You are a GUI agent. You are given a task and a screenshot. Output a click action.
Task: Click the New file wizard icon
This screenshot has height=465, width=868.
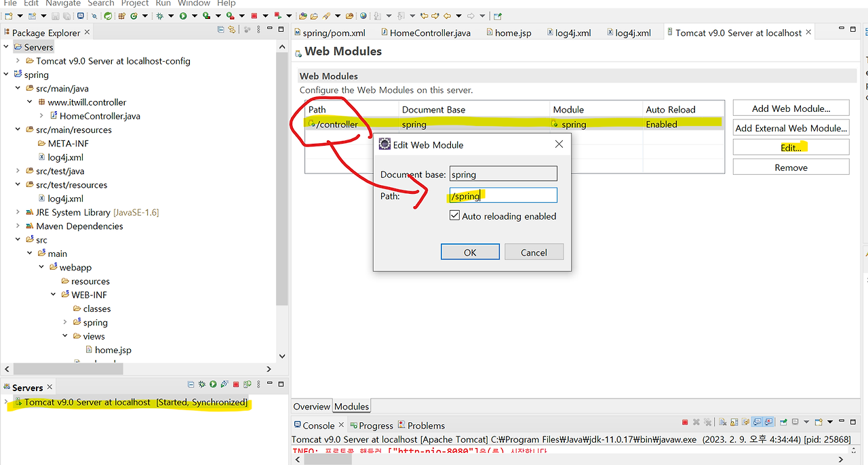coord(9,16)
